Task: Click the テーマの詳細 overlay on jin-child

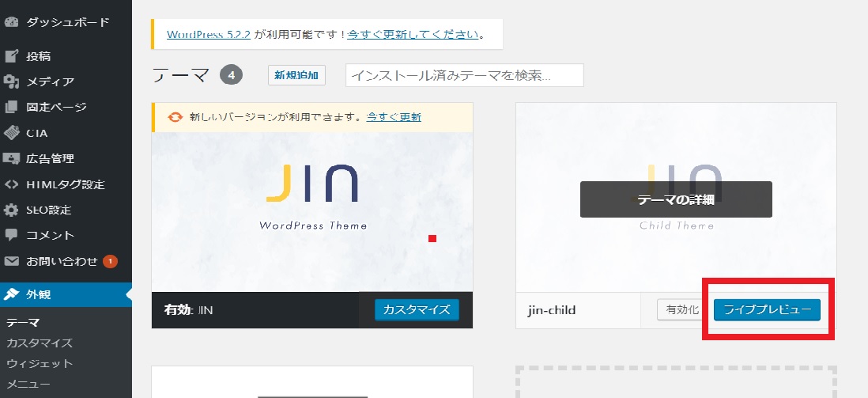Action: point(676,199)
